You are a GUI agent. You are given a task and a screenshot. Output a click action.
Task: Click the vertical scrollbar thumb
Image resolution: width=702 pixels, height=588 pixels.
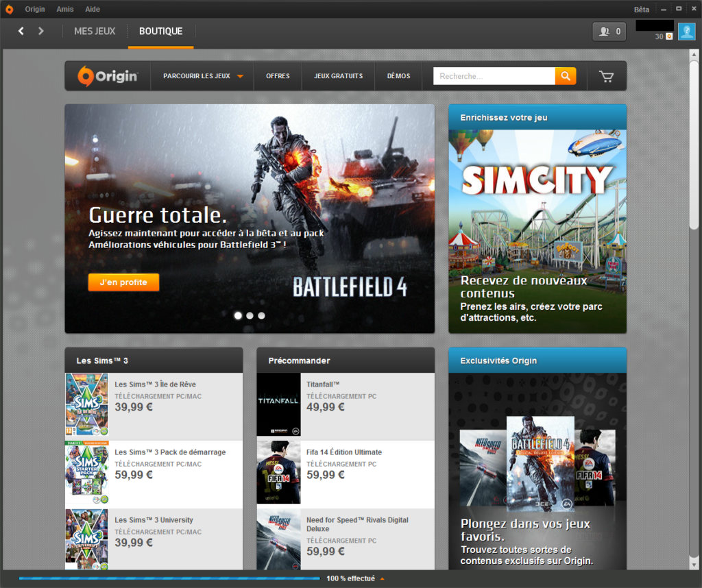pyautogui.click(x=694, y=145)
